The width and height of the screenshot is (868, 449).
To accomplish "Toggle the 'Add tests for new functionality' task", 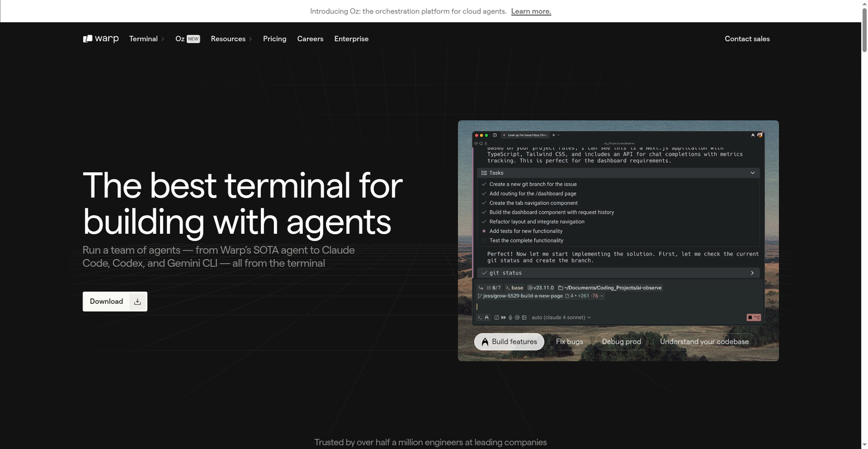I will [x=484, y=231].
